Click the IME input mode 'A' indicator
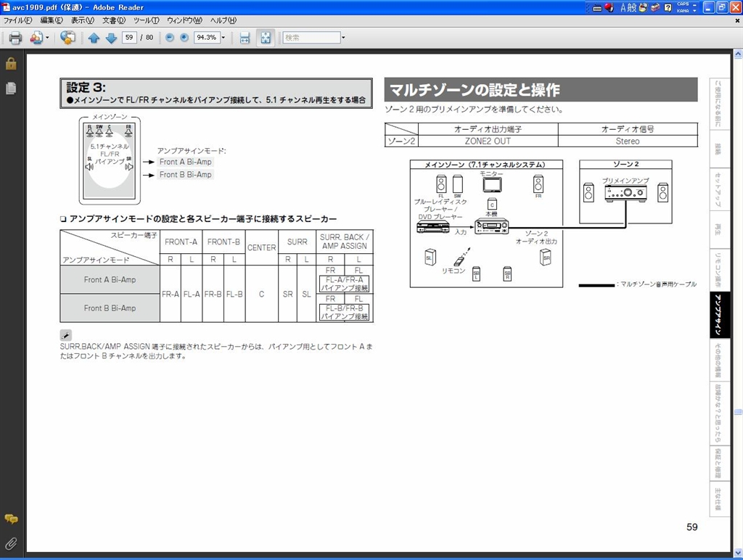743x560 pixels. (x=623, y=7)
